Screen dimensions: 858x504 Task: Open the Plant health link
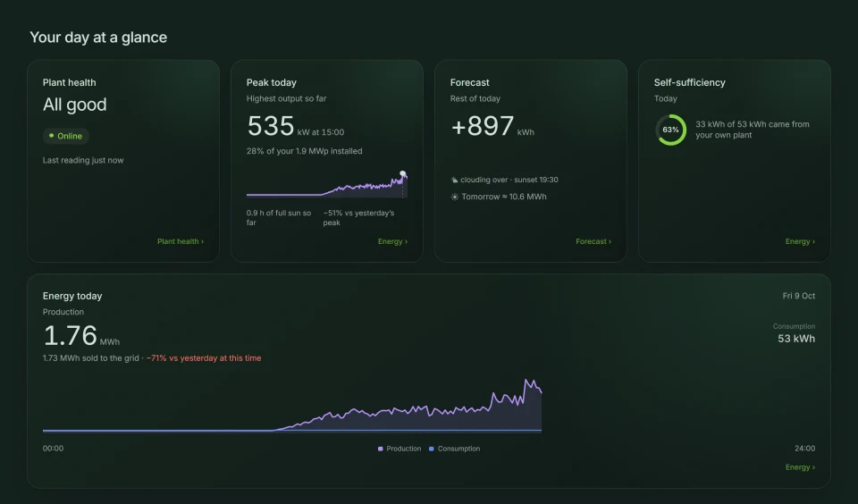(x=180, y=241)
